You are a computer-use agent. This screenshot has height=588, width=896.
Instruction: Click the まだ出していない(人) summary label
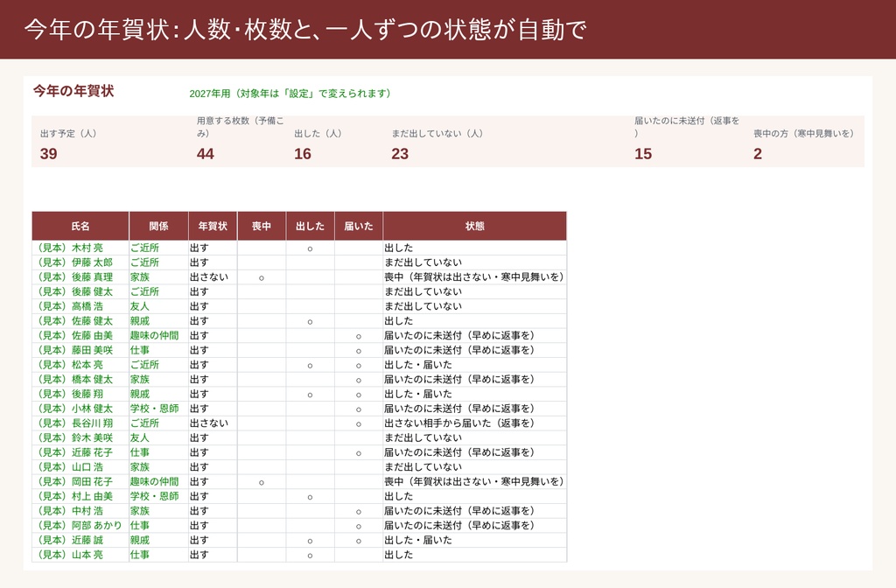(437, 134)
